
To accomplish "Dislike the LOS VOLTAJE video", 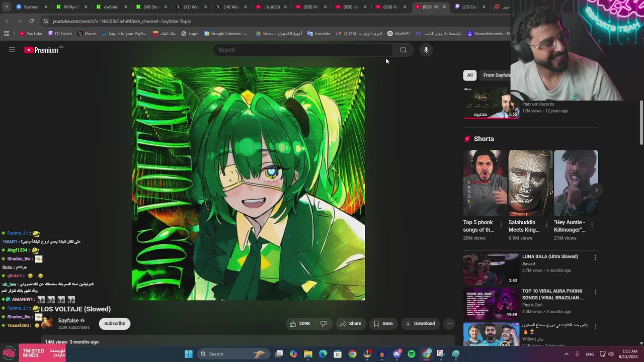I will coord(324,323).
